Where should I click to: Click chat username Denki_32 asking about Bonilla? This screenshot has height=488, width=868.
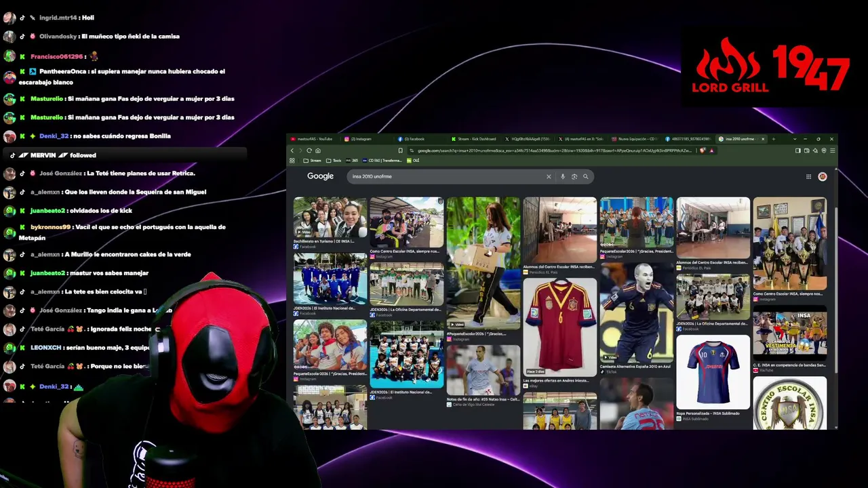(54, 136)
